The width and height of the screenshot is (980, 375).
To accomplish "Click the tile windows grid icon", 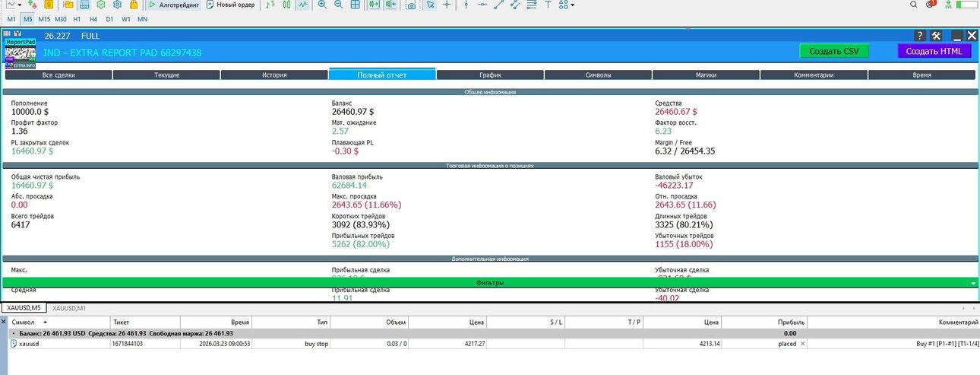I will tap(355, 5).
